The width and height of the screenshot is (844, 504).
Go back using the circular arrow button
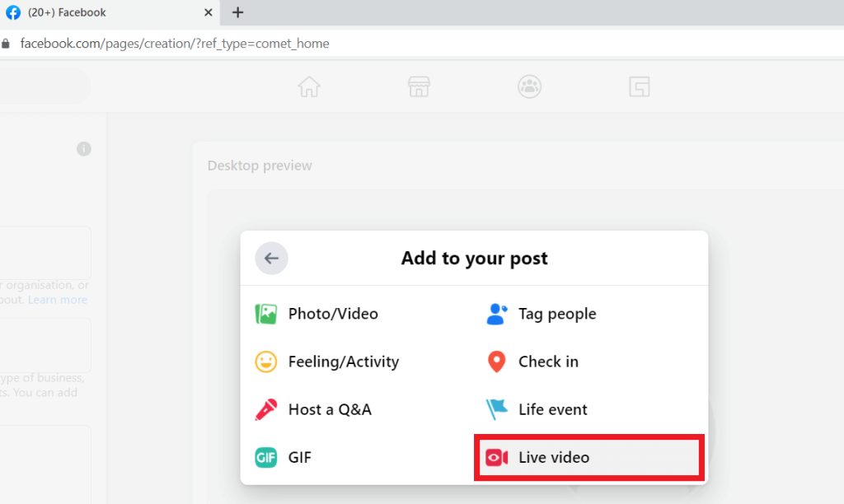[271, 258]
